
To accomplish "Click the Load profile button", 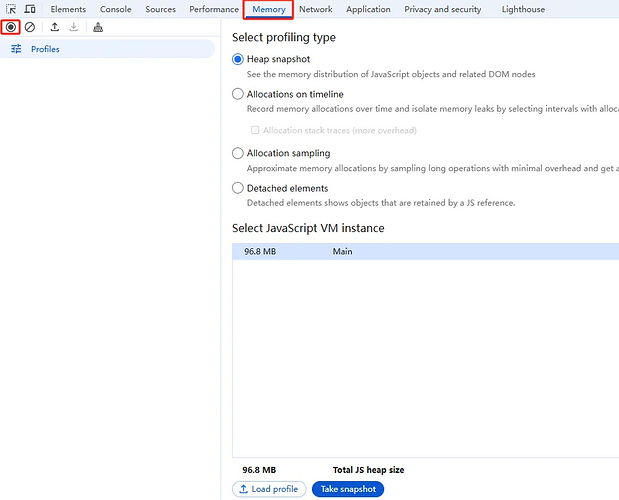I will [269, 489].
